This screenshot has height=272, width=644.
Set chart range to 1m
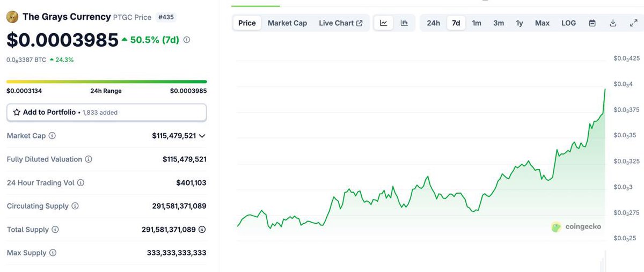tap(477, 23)
